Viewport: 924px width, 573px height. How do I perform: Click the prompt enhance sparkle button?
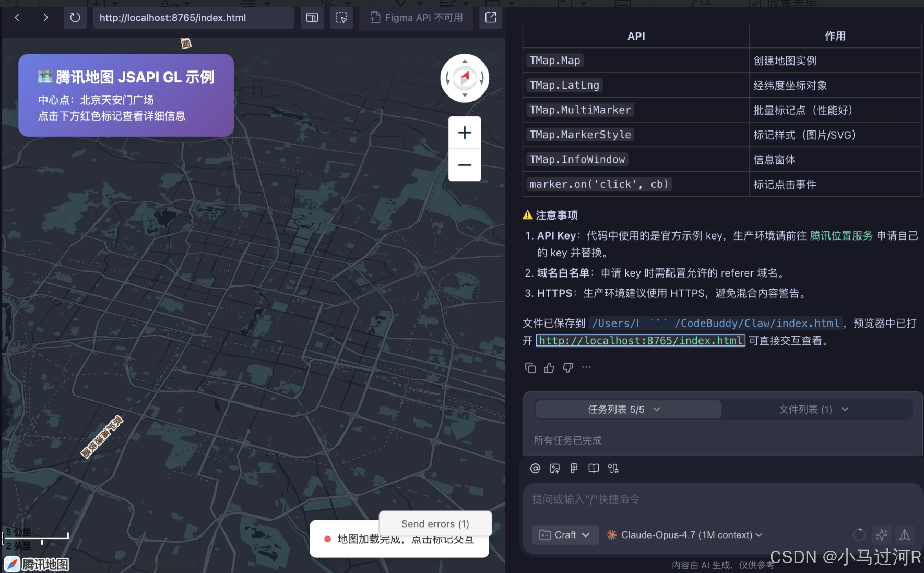pos(882,535)
